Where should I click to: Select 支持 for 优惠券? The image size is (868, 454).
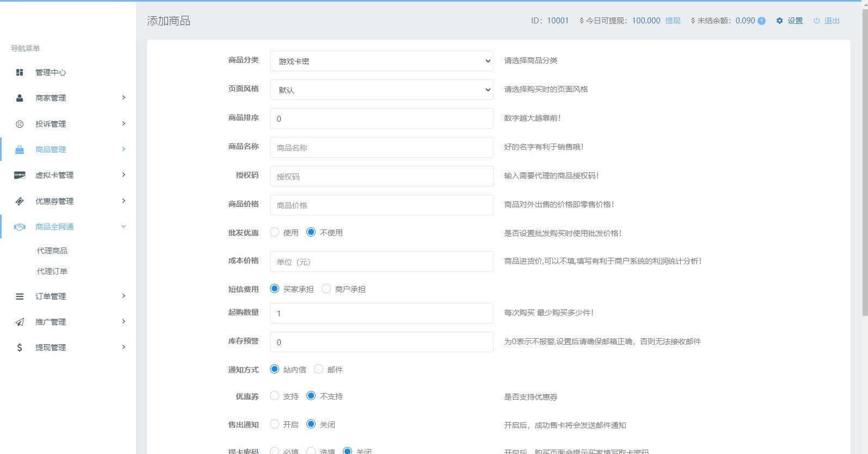tap(274, 396)
